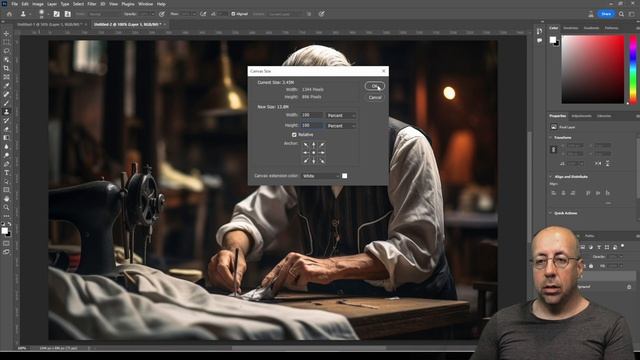The image size is (640, 360).
Task: Select the Crop tool
Action: tap(6, 68)
